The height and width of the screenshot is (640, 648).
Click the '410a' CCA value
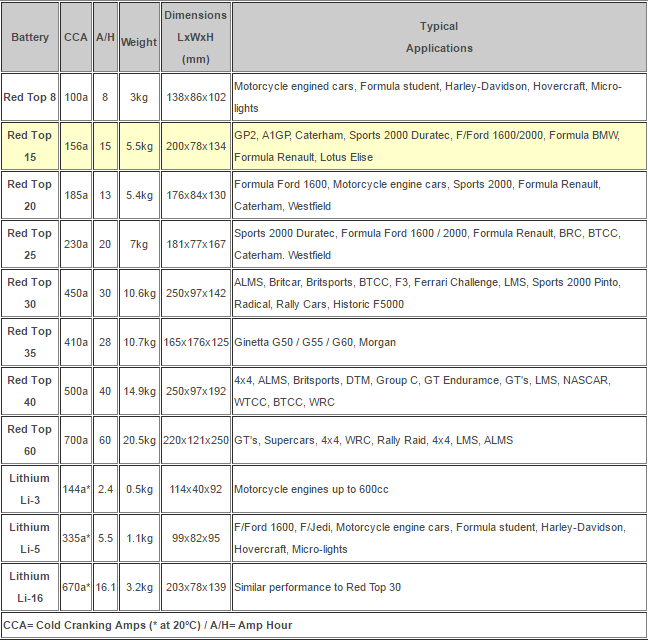click(76, 342)
